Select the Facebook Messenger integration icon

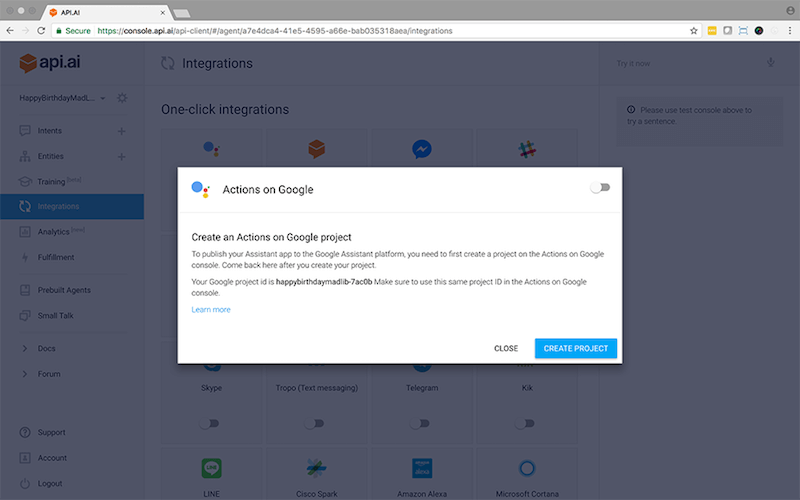pyautogui.click(x=422, y=149)
